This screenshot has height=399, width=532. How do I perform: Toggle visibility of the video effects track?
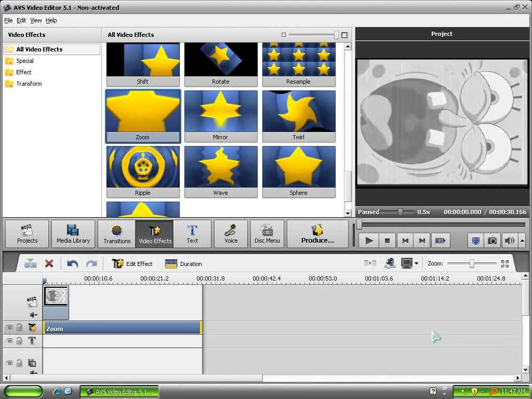point(9,327)
